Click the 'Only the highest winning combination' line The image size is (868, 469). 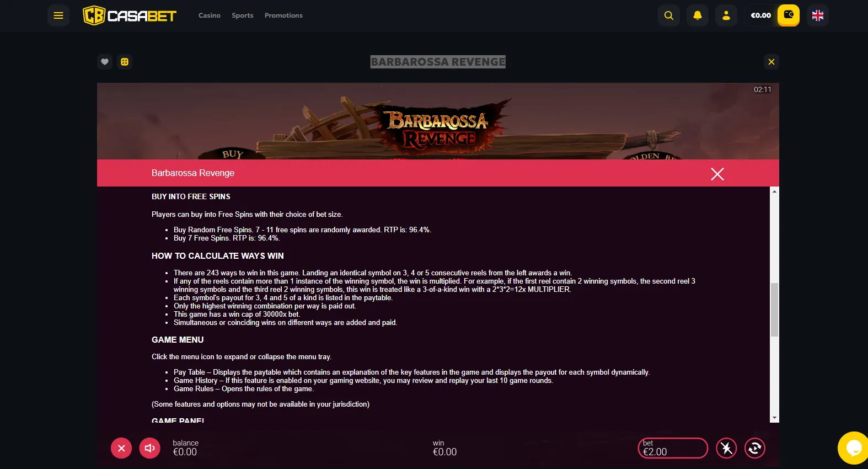coord(265,306)
